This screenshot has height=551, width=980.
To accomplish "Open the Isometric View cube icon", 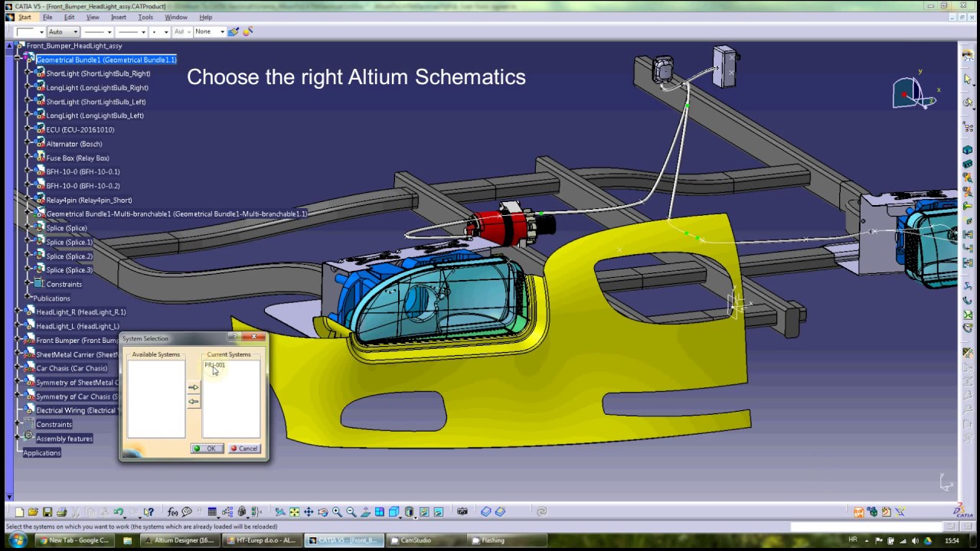I will coord(394,512).
